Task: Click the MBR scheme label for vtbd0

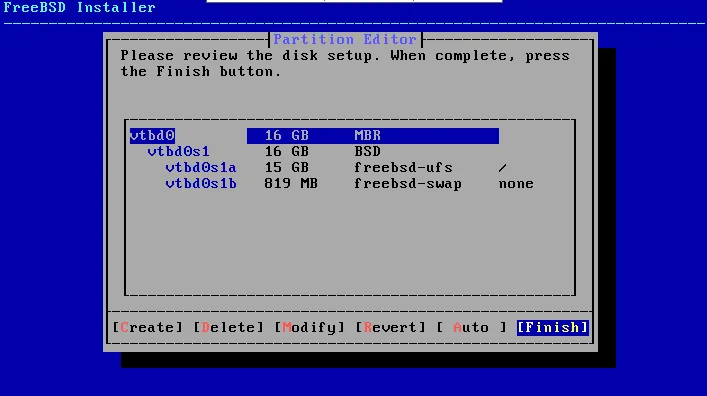Action: coord(367,136)
